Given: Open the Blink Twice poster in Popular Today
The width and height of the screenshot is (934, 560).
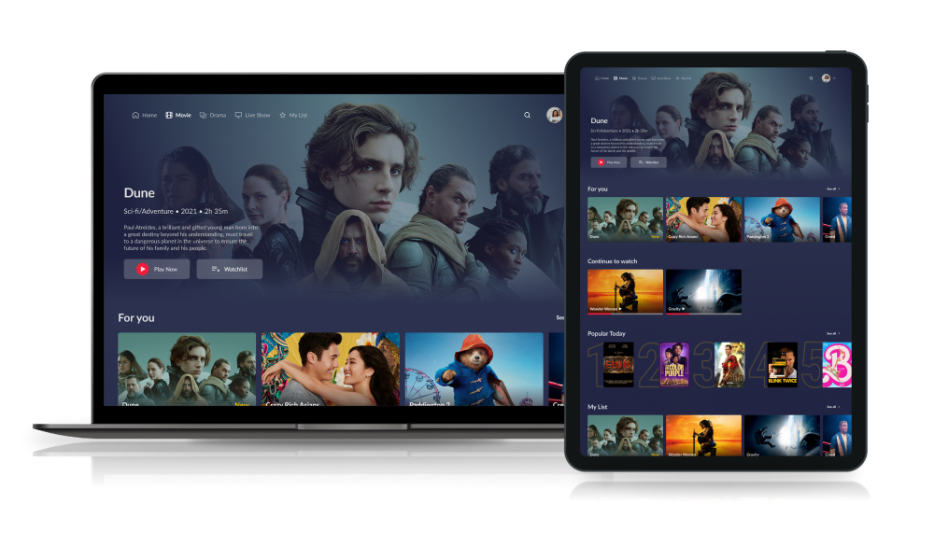Looking at the screenshot, I should tap(782, 365).
